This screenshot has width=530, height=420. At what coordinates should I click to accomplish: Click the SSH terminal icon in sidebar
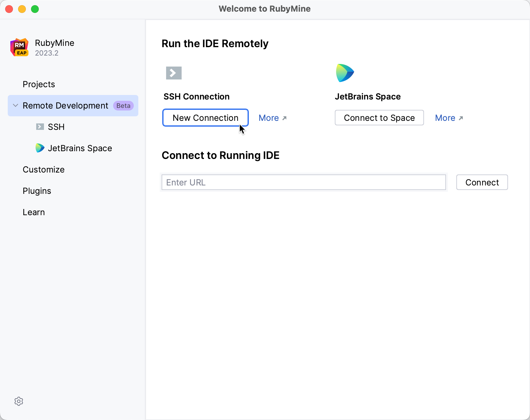[40, 127]
